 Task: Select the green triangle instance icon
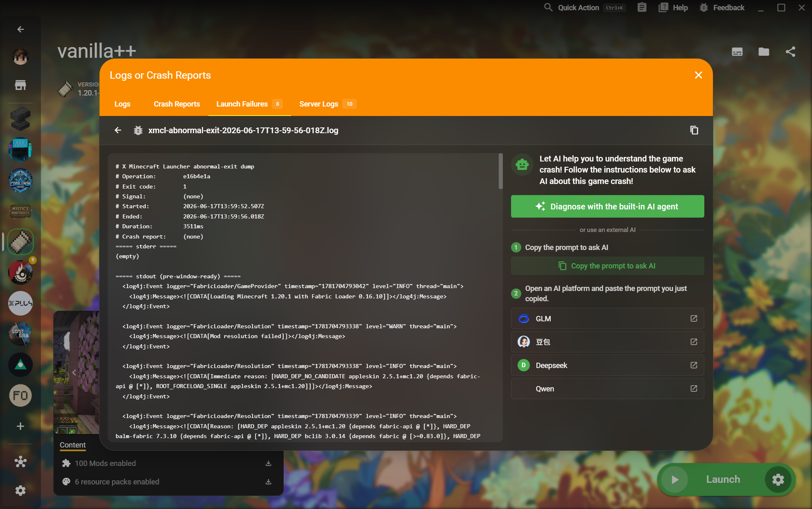tap(20, 365)
